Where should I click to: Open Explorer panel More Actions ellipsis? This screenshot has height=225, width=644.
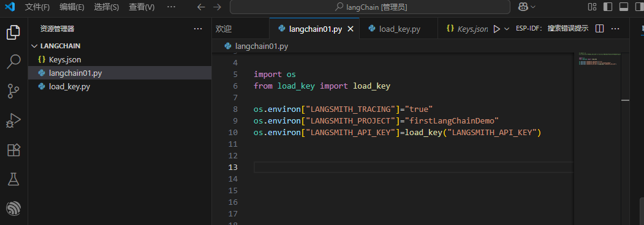point(198,29)
